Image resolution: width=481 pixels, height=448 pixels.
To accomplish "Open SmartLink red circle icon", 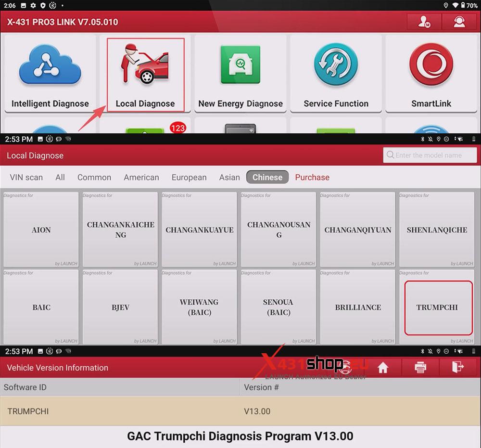I will 431,64.
